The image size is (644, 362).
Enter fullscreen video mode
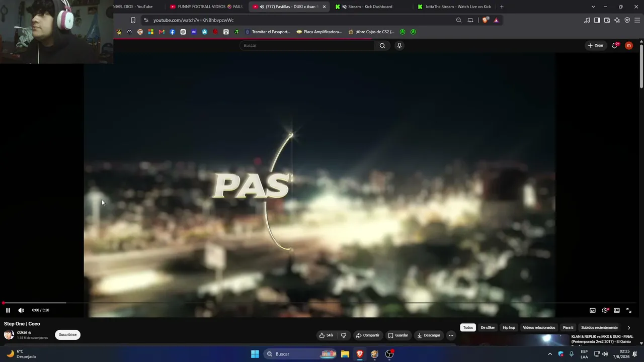(629, 310)
